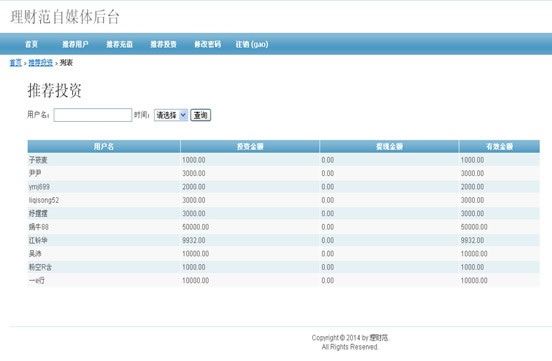The width and height of the screenshot is (552, 361).
Task: Click the 投资金额 column header
Action: (x=250, y=147)
